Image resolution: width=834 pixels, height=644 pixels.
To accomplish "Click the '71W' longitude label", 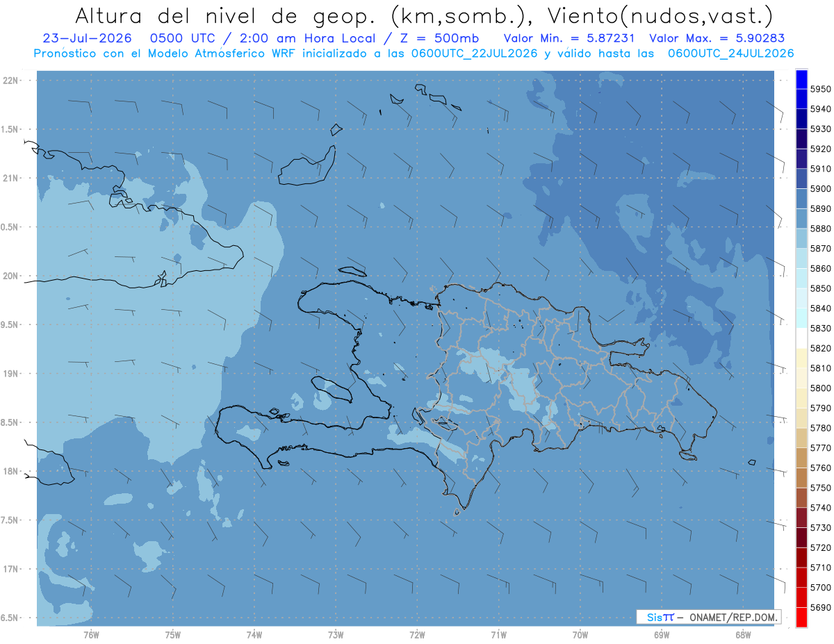I will (x=498, y=634).
